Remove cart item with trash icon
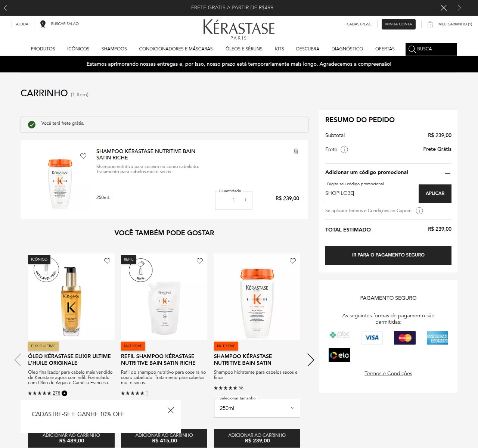The image size is (478, 448). point(296,151)
